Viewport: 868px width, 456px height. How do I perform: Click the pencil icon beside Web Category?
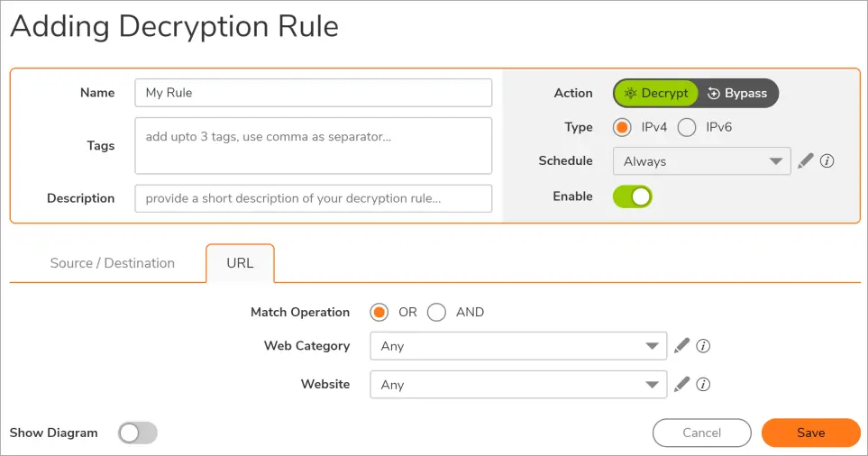coord(682,345)
